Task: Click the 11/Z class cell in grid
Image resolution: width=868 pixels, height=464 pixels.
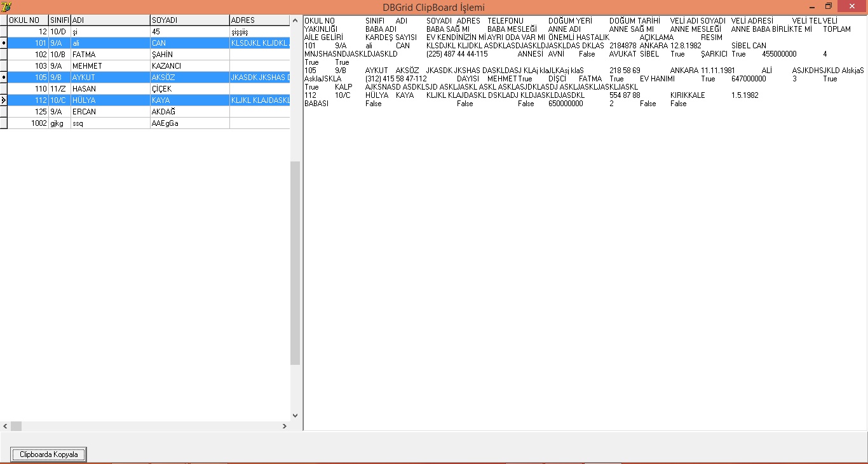Action: click(60, 89)
